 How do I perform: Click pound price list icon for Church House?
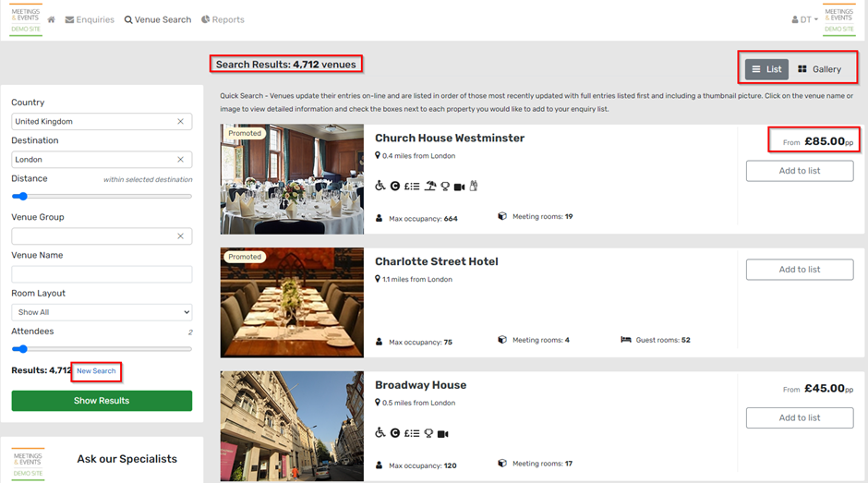[412, 187]
